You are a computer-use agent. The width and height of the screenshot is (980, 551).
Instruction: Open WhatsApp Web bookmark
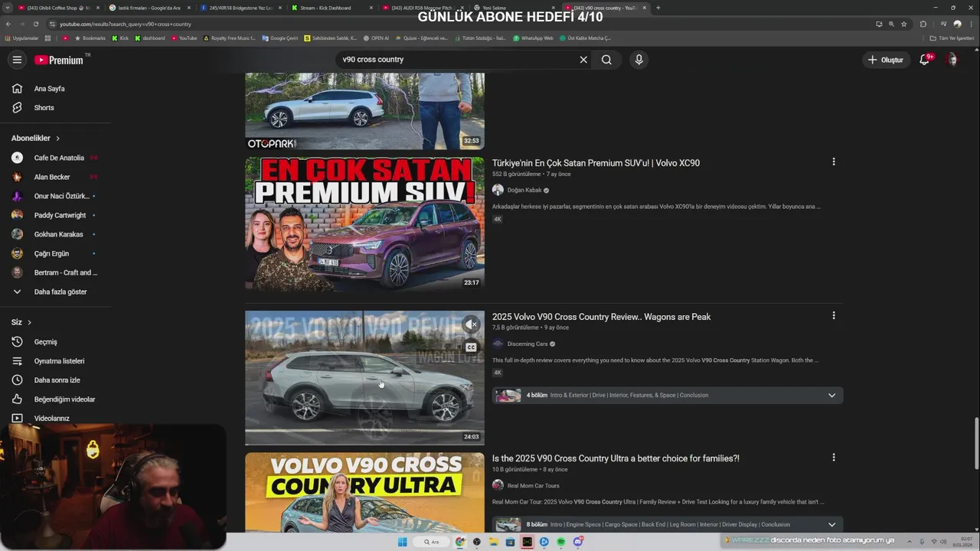(x=533, y=37)
